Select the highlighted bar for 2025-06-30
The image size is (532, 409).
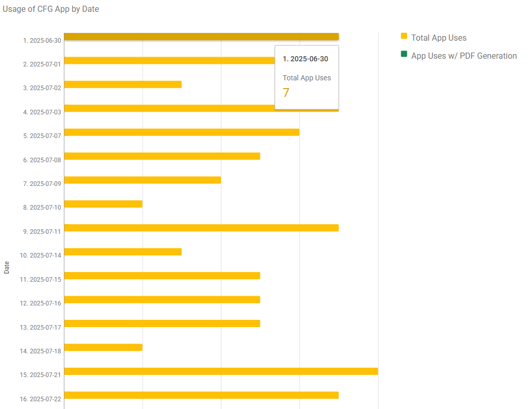click(x=201, y=37)
